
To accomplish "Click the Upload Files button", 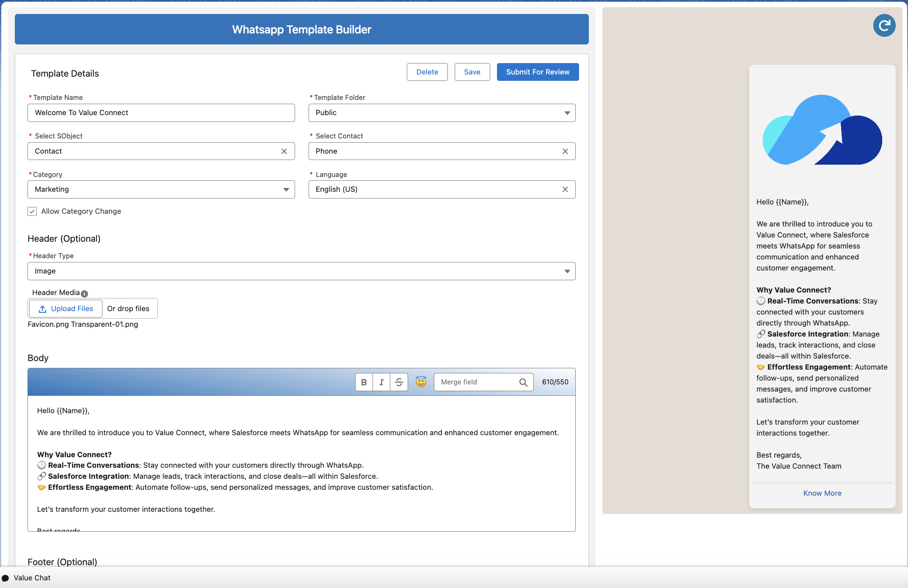I will [x=66, y=309].
